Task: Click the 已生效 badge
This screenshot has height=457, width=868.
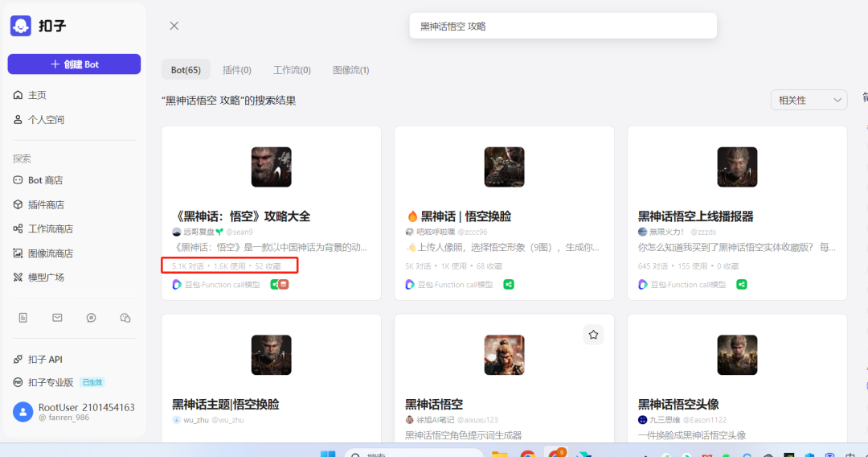Action: pyautogui.click(x=92, y=382)
